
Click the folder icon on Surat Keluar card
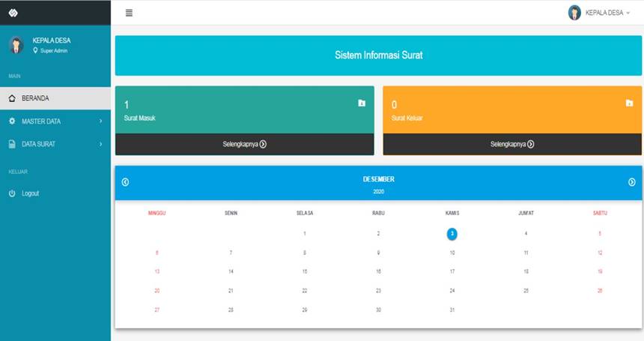(629, 103)
